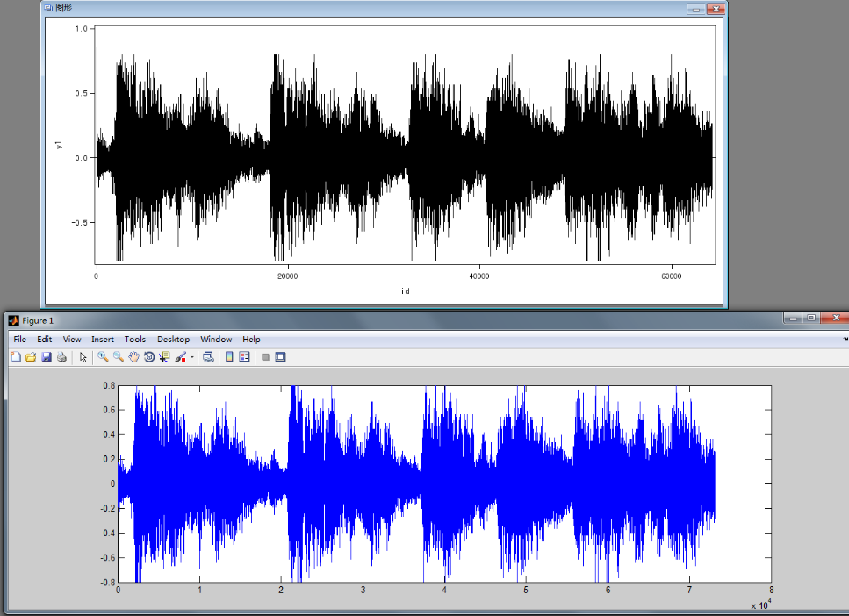Minimize the 图形 window

coord(695,9)
